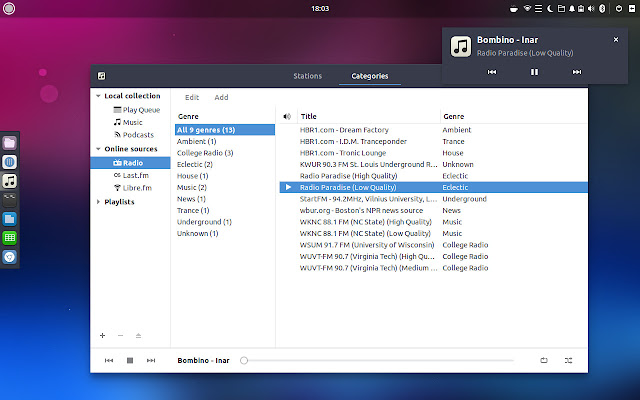Filter by Ambient (1) genre

click(196, 141)
